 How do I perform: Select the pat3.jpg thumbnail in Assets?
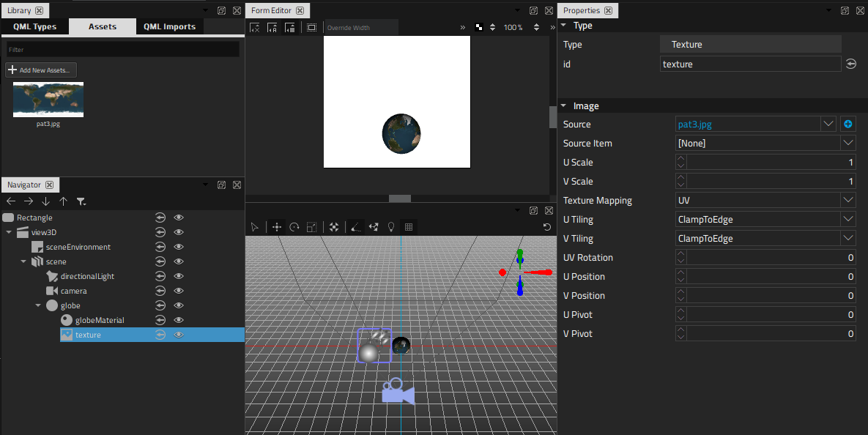tap(48, 99)
